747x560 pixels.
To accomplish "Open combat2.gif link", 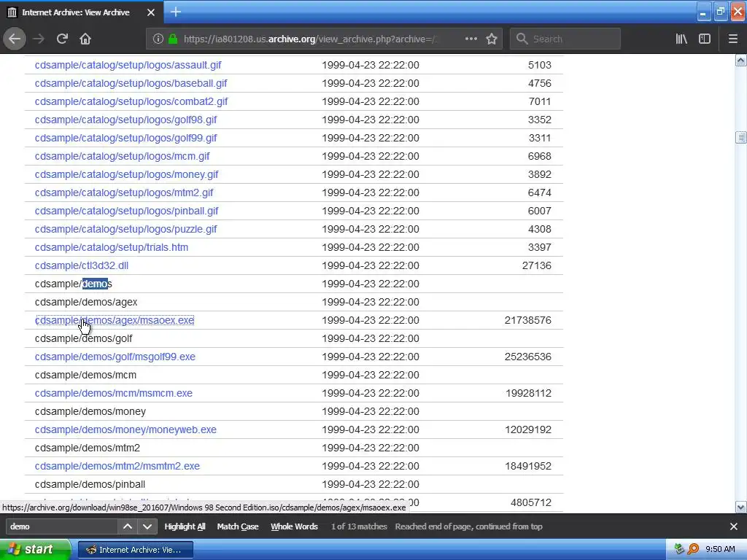I will pos(131,101).
